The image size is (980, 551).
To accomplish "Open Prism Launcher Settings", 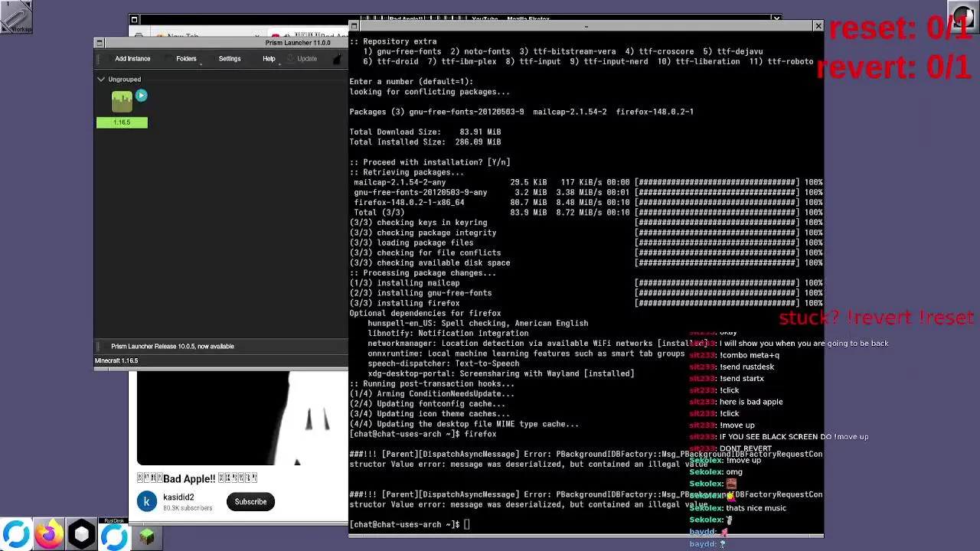I will 230,59.
